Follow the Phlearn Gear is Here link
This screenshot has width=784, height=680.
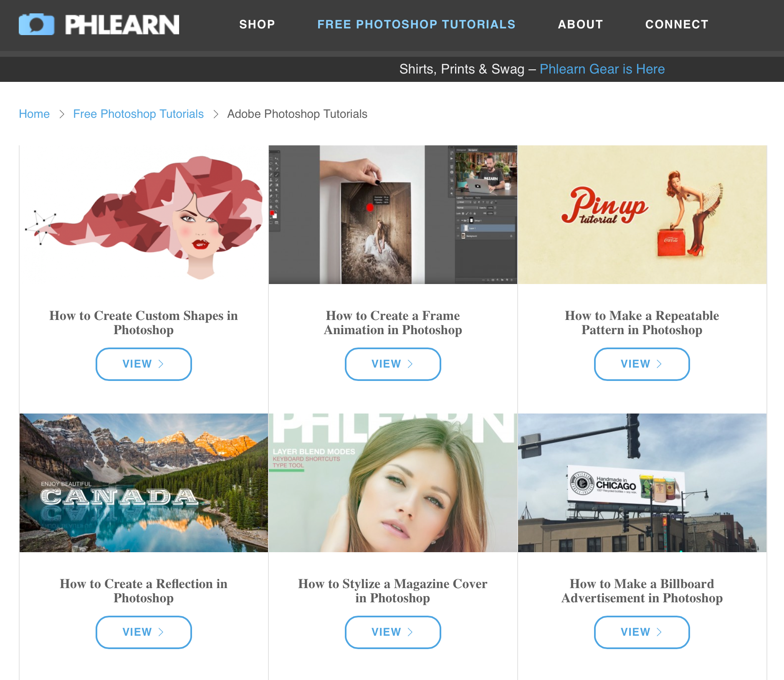coord(602,69)
